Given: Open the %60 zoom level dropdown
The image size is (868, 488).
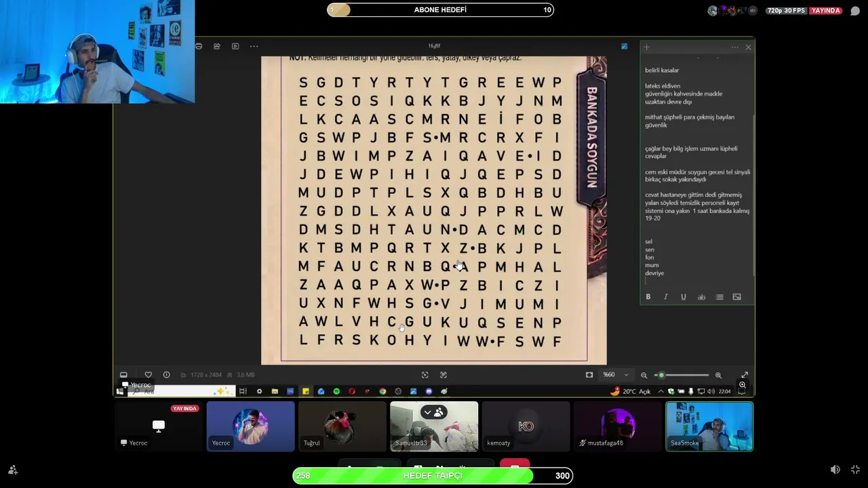Looking at the screenshot, I should 616,375.
